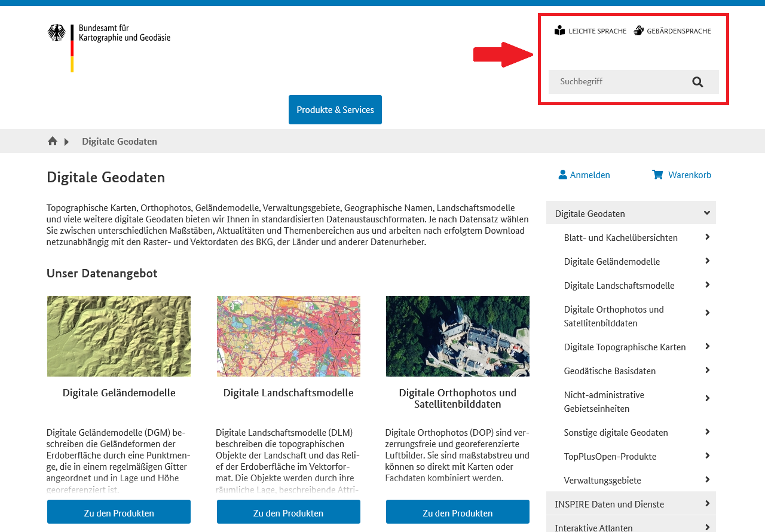Viewport: 765px width, 532px height.
Task: Open Digitale Geländemodelle sidebar item
Action: click(611, 261)
